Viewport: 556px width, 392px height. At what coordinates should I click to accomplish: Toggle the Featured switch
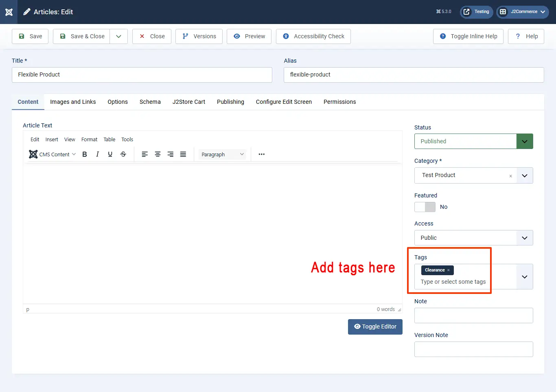tap(425, 207)
